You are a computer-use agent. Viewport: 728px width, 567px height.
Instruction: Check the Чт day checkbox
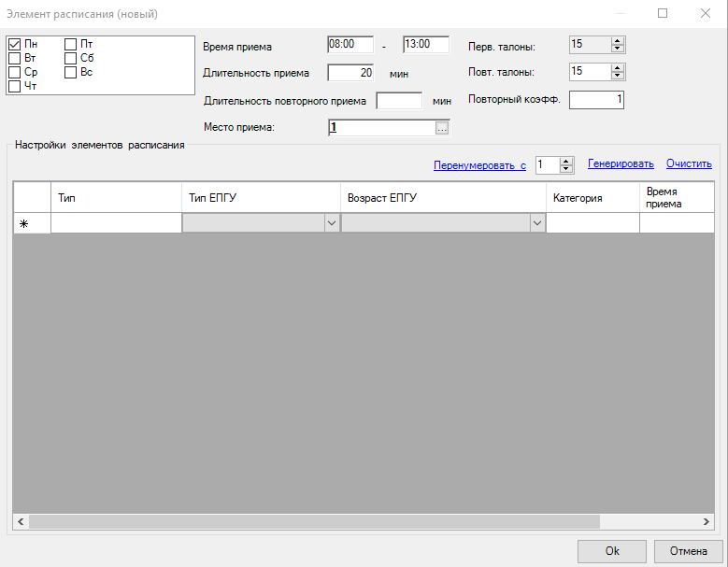tap(14, 86)
